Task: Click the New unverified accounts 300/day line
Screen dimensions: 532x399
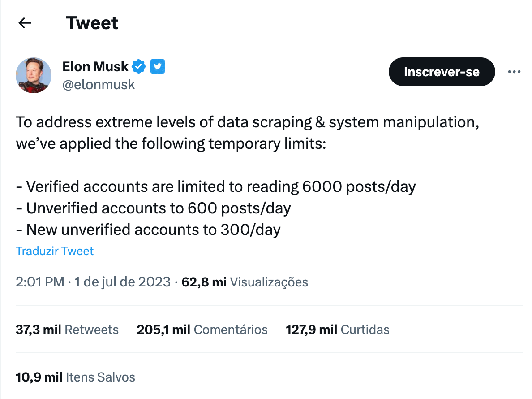Action: [148, 230]
